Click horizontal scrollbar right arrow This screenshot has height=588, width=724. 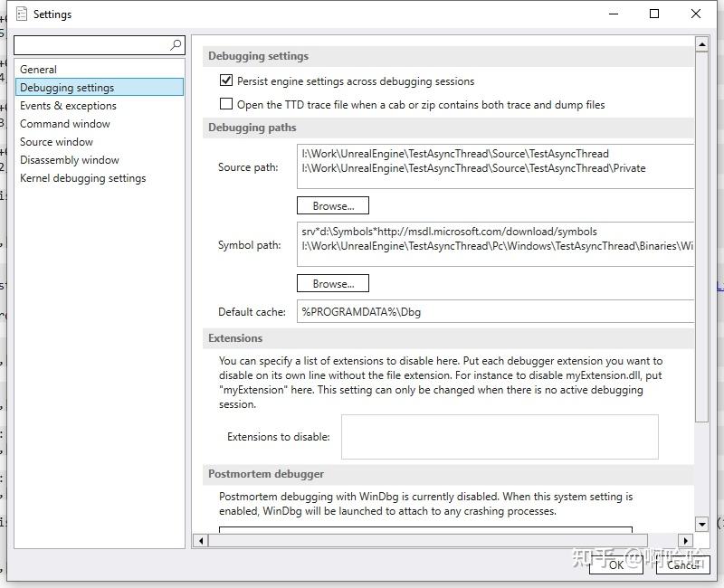(x=686, y=540)
